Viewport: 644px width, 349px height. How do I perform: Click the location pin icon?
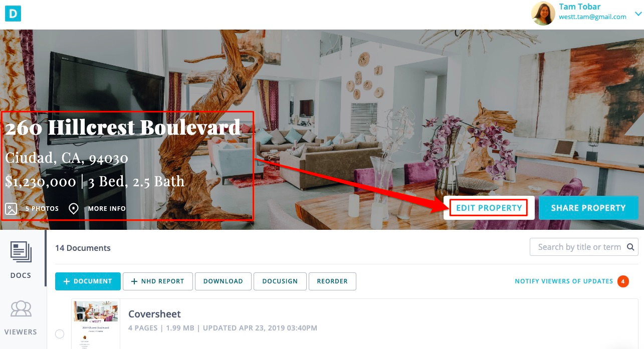click(74, 208)
